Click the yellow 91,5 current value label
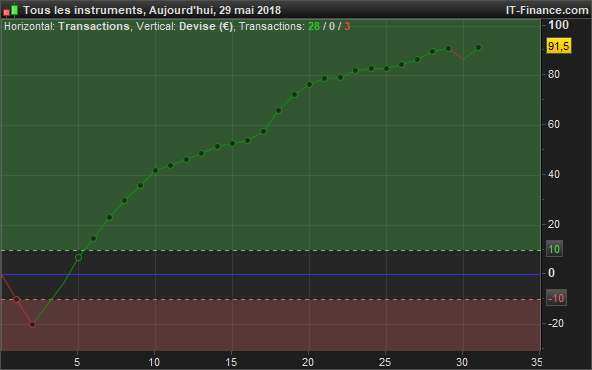This screenshot has height=370, width=592. click(x=558, y=46)
